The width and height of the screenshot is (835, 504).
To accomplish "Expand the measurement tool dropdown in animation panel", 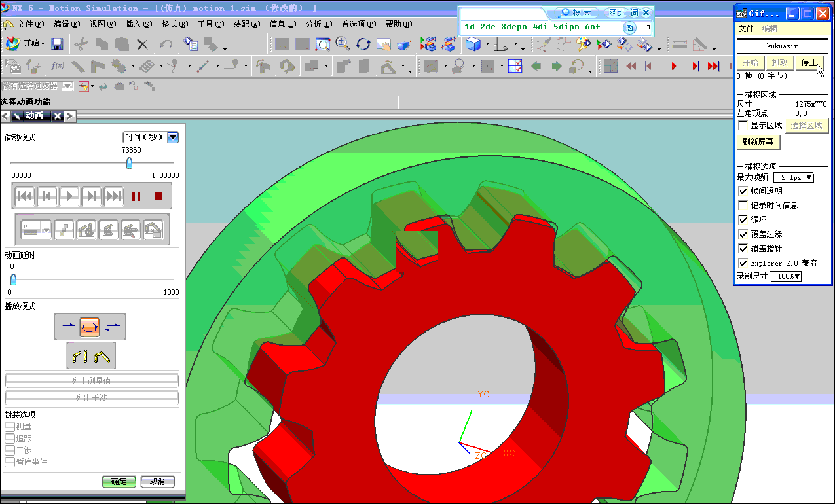I will 47,229.
